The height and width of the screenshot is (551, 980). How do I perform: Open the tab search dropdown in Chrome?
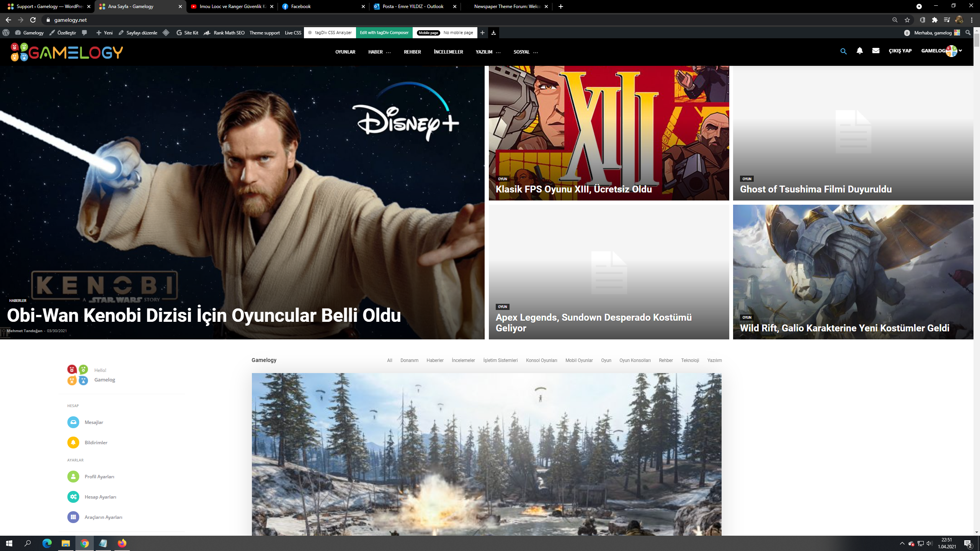tap(919, 7)
